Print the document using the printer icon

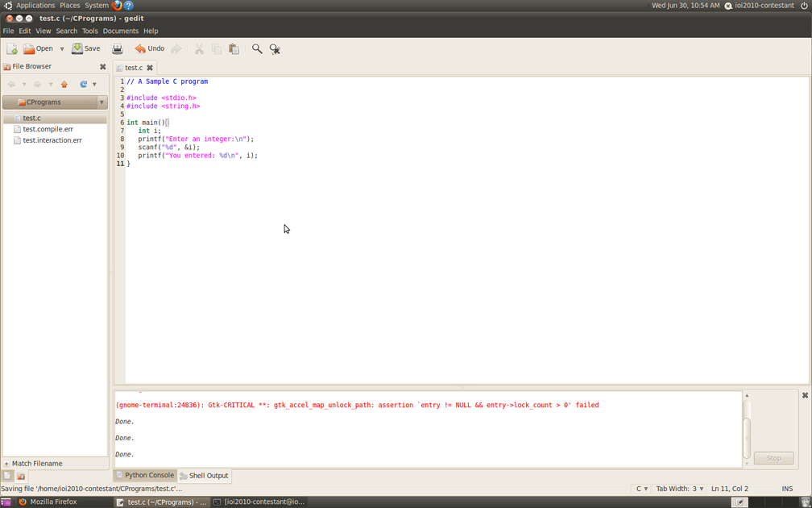pyautogui.click(x=118, y=48)
